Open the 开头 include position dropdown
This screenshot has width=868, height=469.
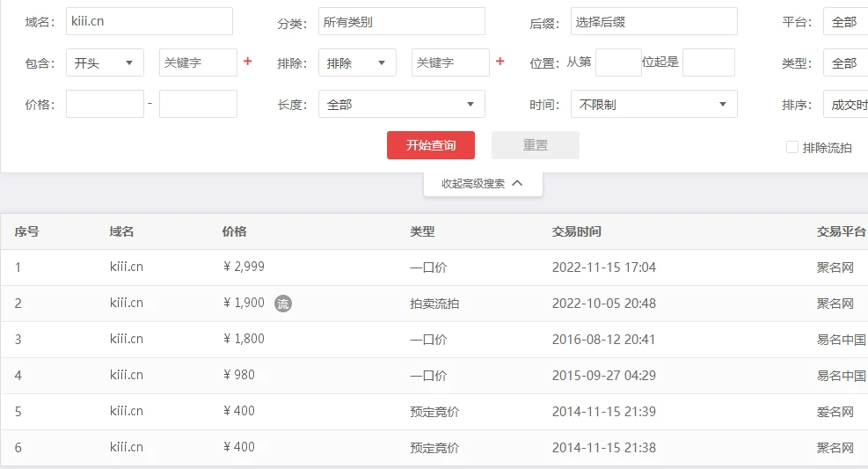105,62
